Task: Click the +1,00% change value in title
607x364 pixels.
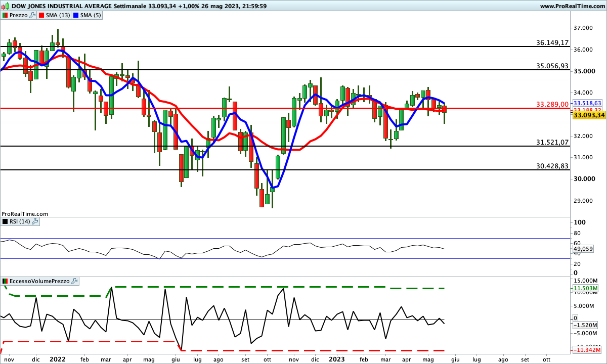Action: tap(188, 7)
